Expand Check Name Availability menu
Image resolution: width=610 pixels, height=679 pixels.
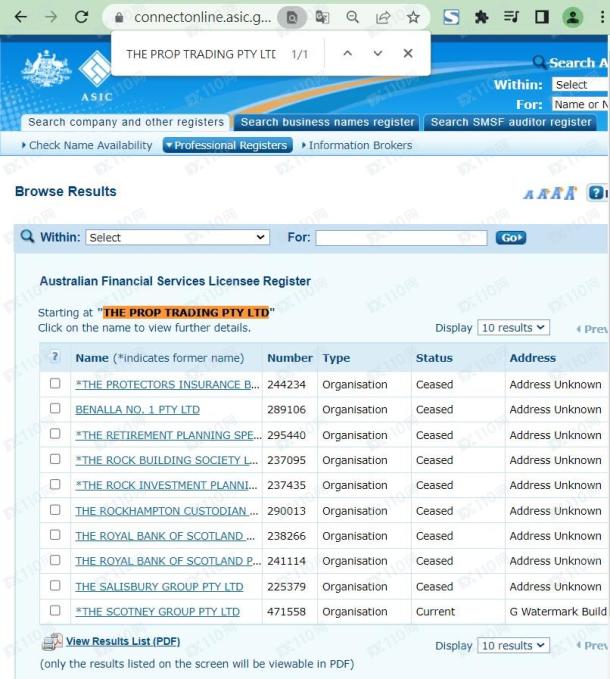pos(87,146)
